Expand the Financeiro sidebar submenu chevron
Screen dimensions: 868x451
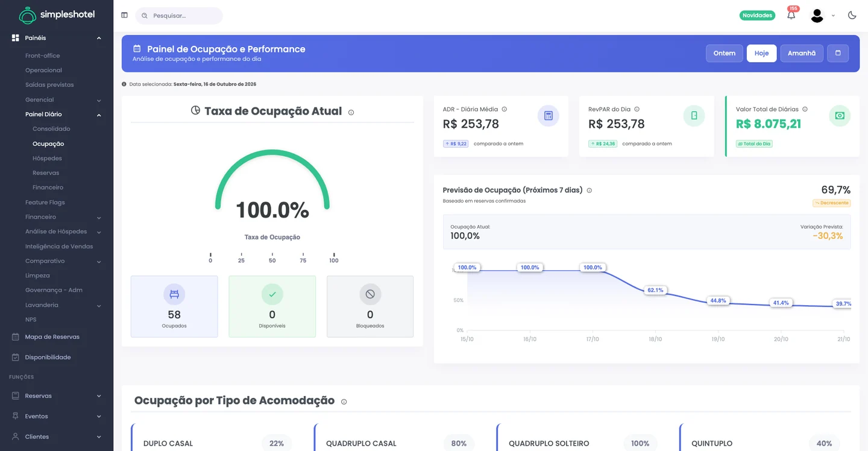coord(99,218)
